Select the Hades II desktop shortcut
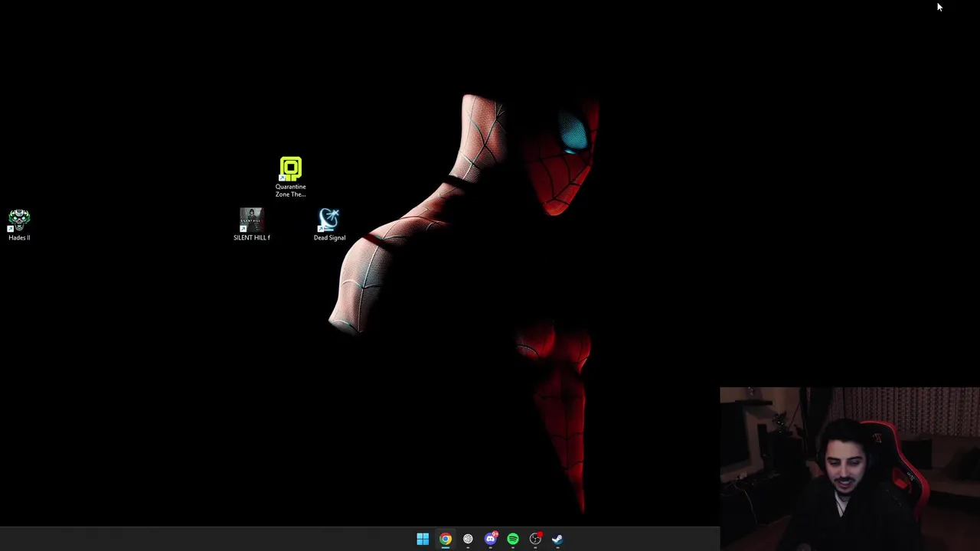This screenshot has width=980, height=551. click(x=19, y=225)
